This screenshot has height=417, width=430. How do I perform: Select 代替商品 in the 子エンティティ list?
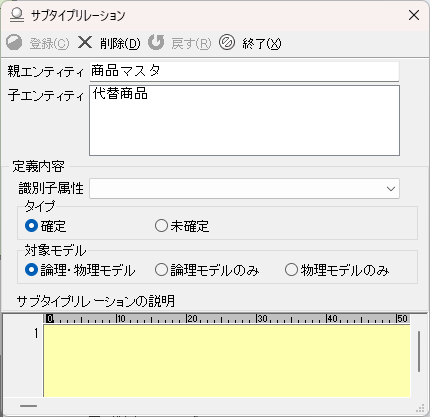pos(120,94)
